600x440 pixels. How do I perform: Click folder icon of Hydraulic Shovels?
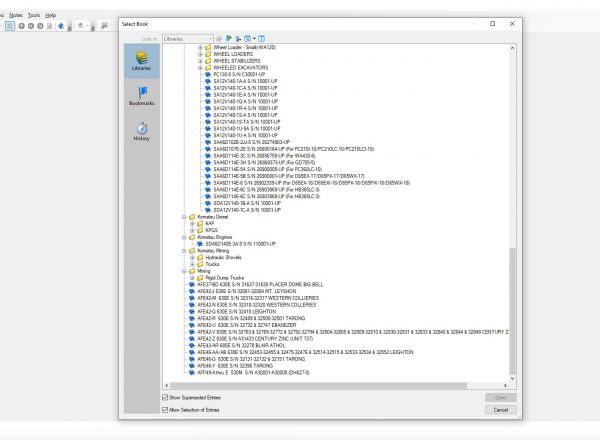click(x=200, y=257)
